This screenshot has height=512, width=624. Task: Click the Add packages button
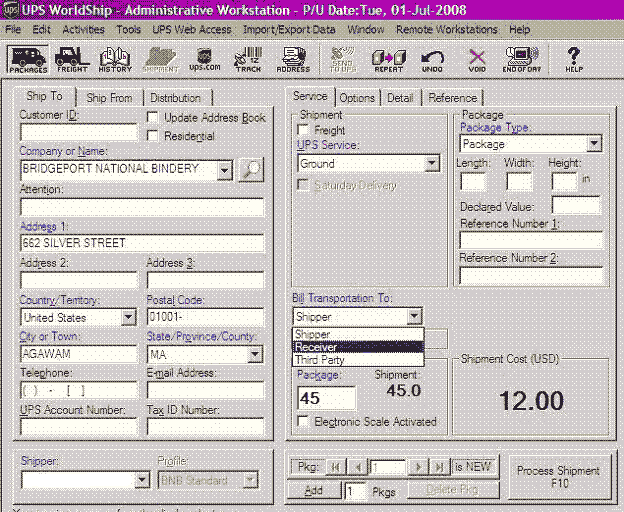pyautogui.click(x=314, y=491)
